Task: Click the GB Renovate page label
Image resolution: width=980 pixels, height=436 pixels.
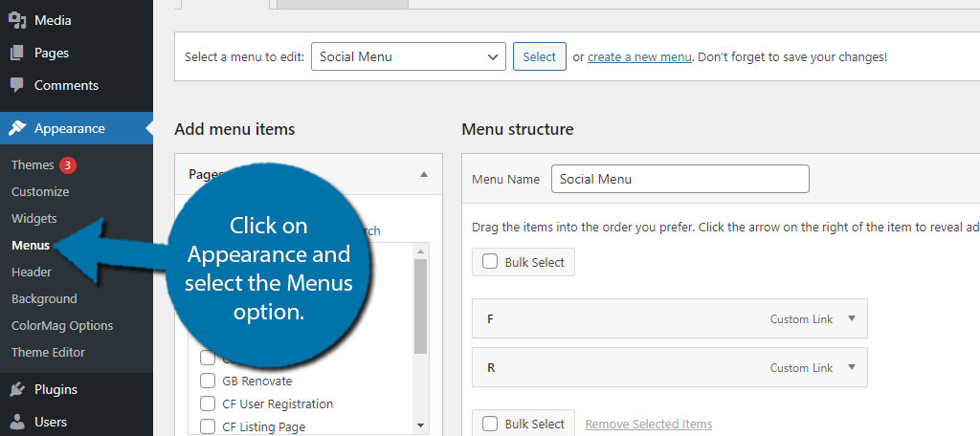Action: tap(256, 381)
